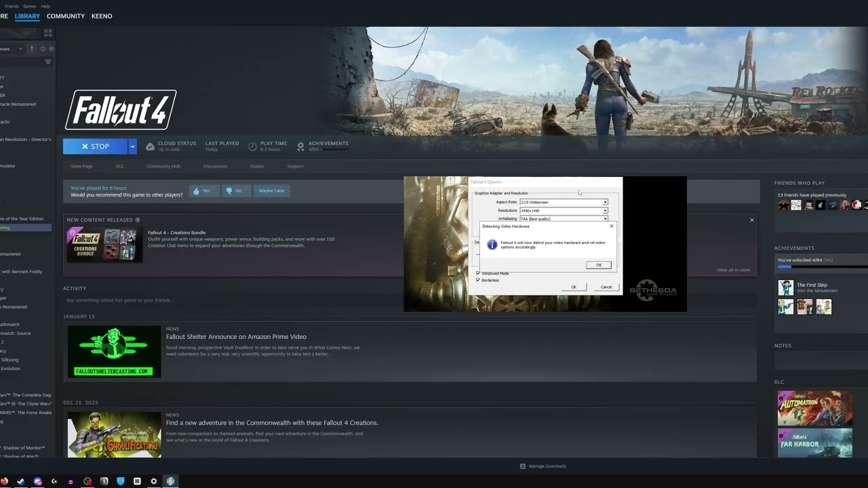Open the KEENO profile tab

coord(102,16)
